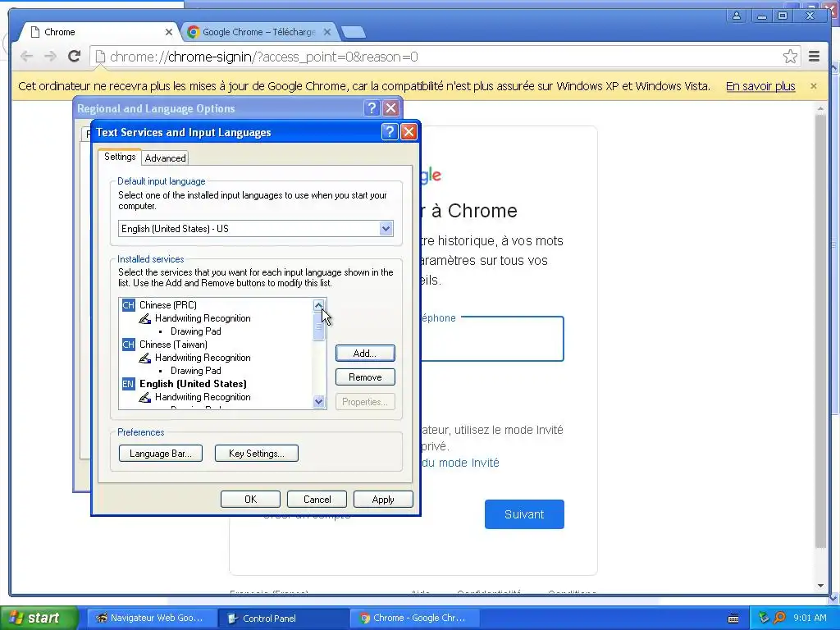Switch to Navigateur Web Google taskbar item
The height and width of the screenshot is (630, 840).
coord(151,618)
